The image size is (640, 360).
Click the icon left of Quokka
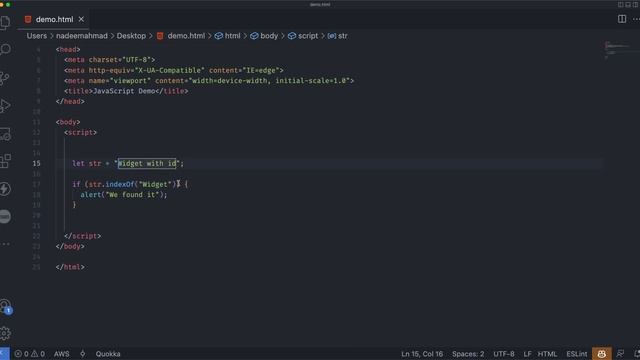(x=82, y=354)
